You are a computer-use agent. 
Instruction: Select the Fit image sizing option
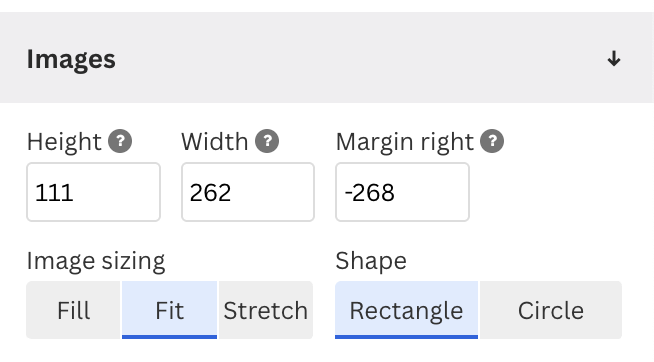point(169,310)
